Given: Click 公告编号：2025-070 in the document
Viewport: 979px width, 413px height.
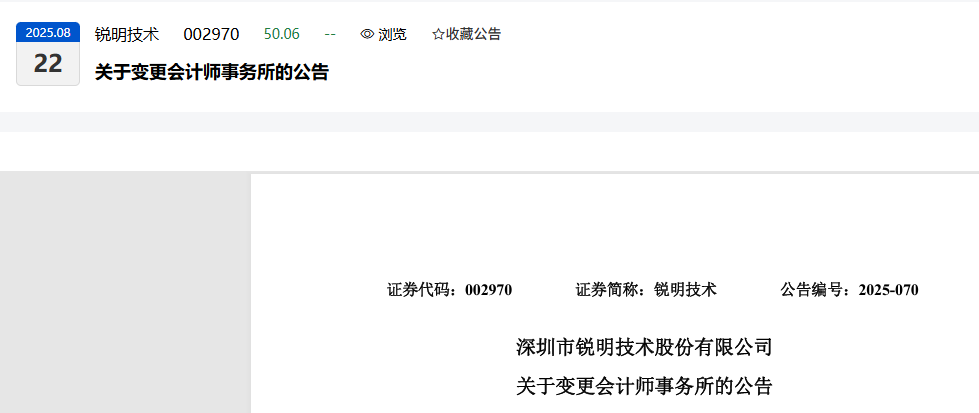Looking at the screenshot, I should coord(850,290).
